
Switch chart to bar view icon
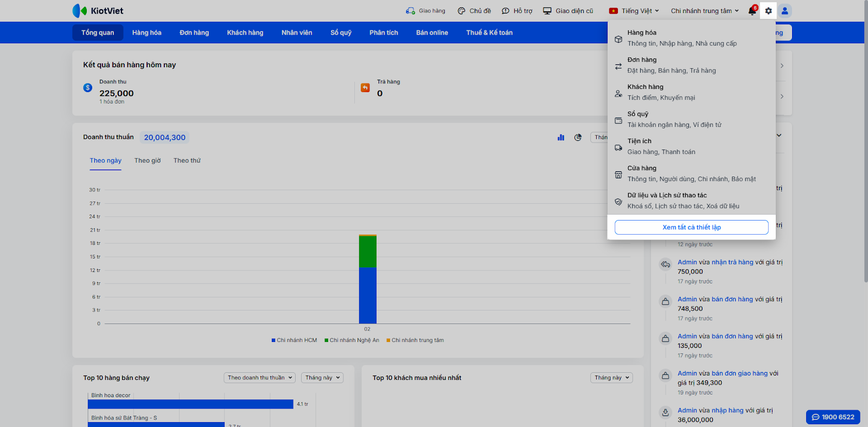[x=561, y=138]
